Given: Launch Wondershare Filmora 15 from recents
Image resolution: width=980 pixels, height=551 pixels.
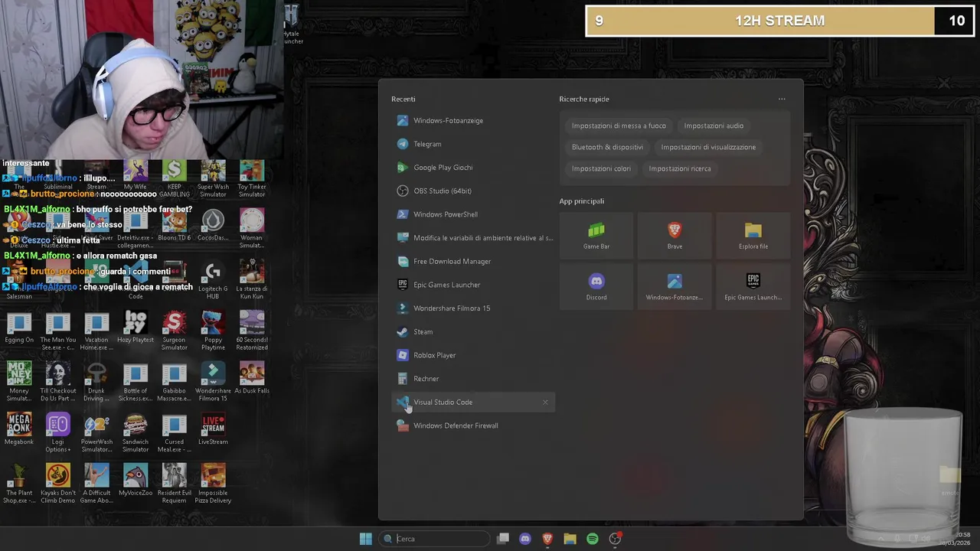Looking at the screenshot, I should click(472, 308).
